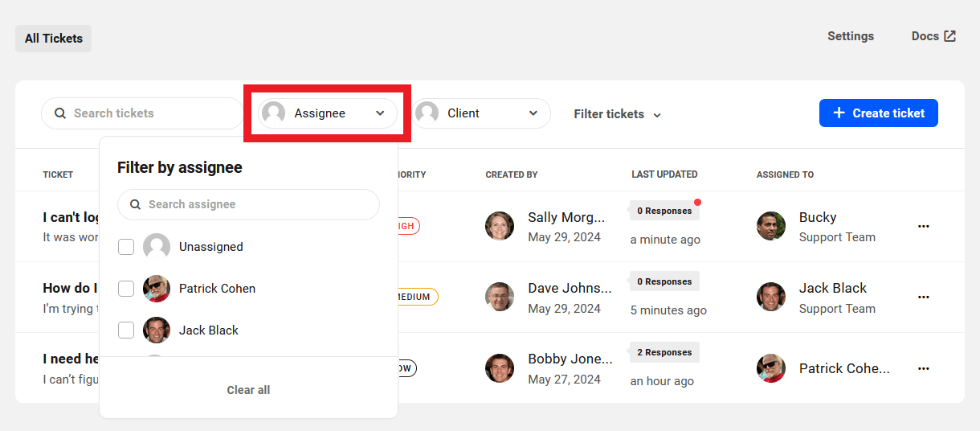Check the Unassigned filter checkbox
This screenshot has height=431, width=980.
coord(126,247)
